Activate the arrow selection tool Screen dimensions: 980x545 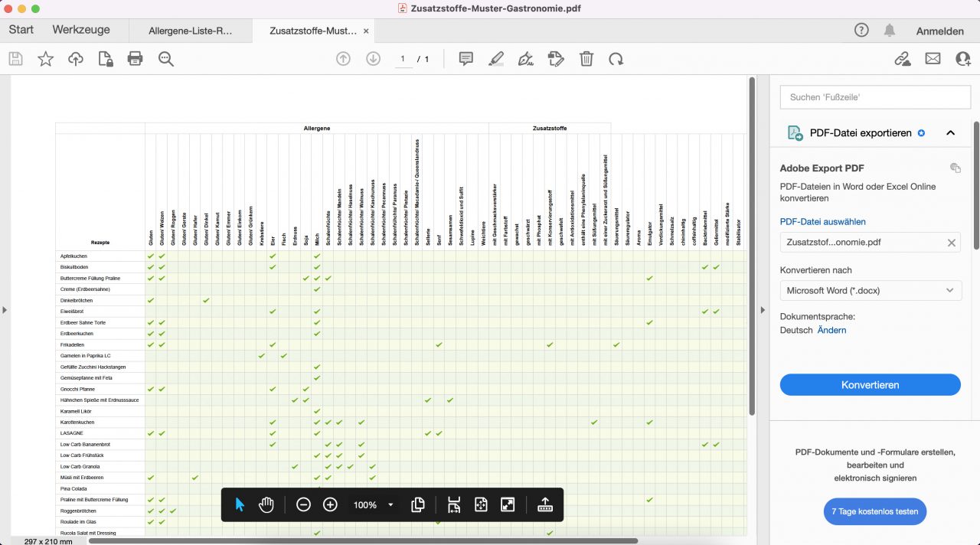(x=240, y=504)
